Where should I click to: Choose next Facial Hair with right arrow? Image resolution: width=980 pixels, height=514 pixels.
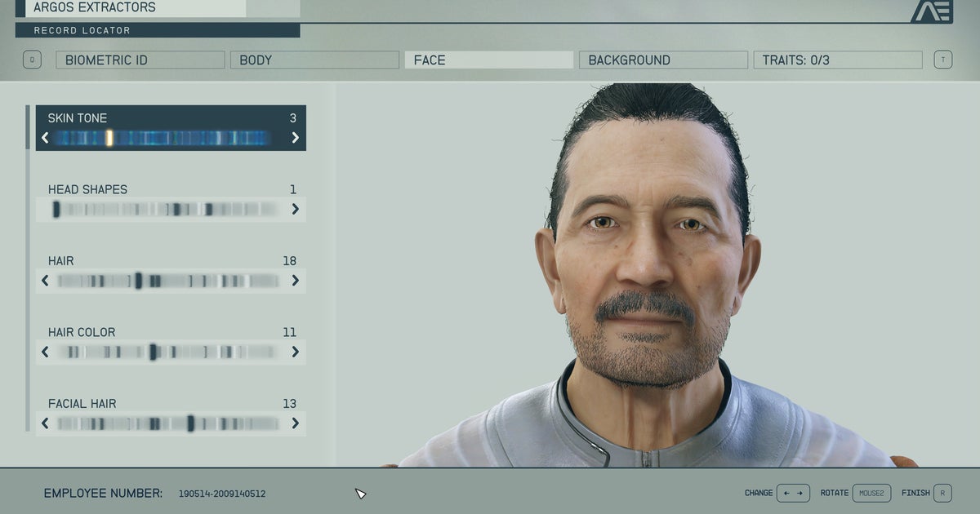coord(295,423)
